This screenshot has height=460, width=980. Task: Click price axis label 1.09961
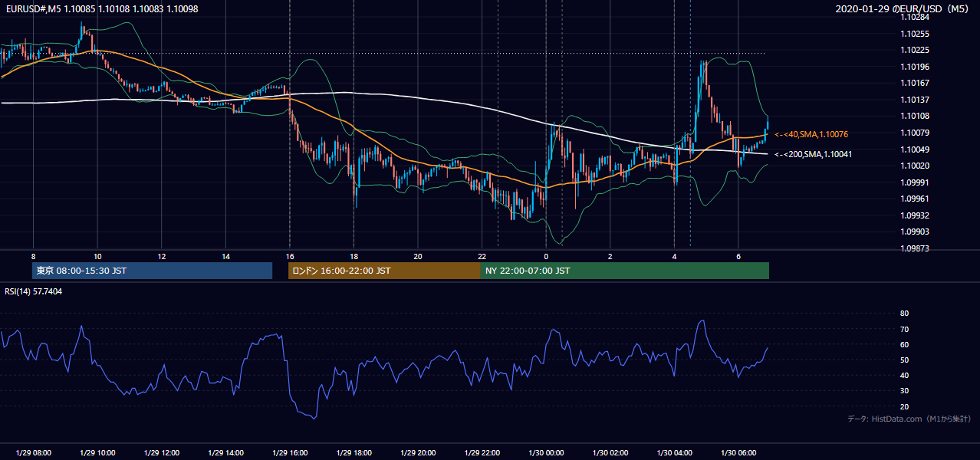point(916,199)
